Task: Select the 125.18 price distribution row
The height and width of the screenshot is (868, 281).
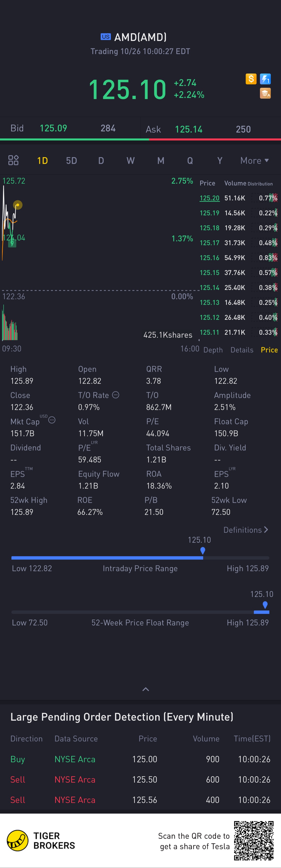Action: tap(239, 228)
